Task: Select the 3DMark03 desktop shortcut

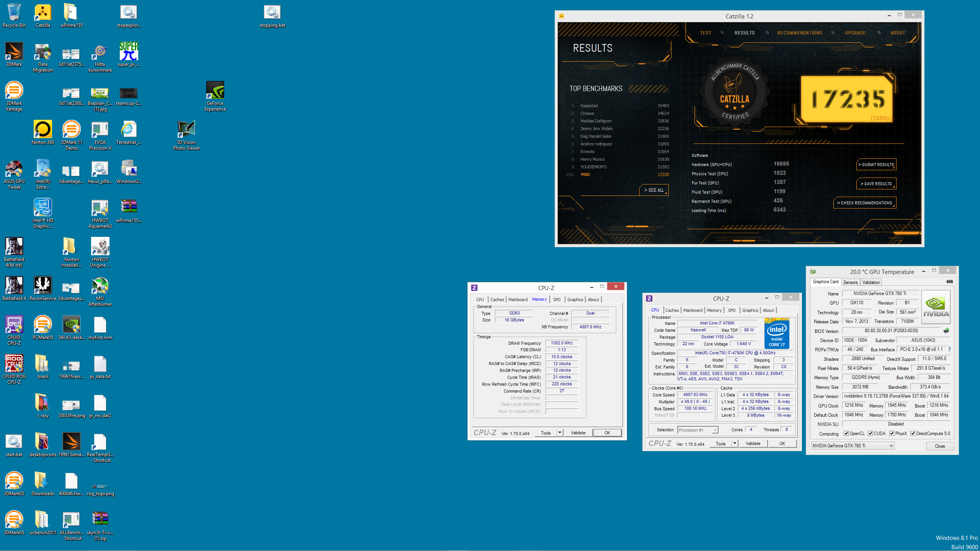Action: (14, 484)
